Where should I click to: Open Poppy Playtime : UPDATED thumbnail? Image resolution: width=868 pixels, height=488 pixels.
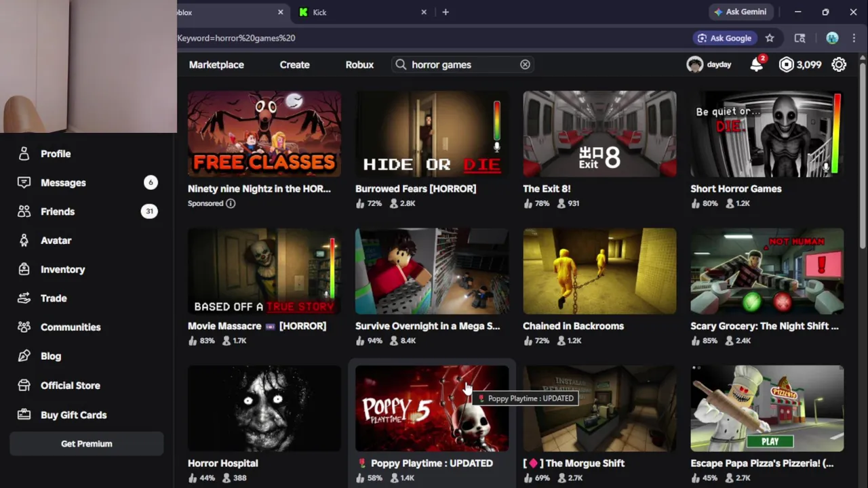432,408
